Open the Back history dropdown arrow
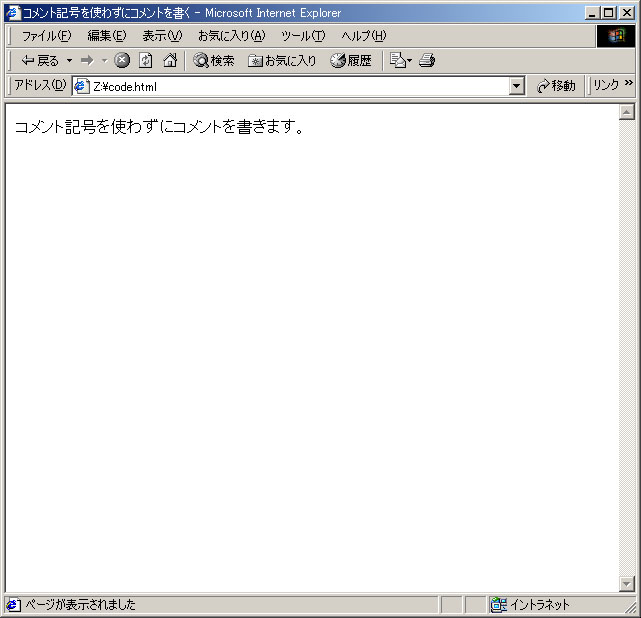The width and height of the screenshot is (641, 618). click(69, 60)
